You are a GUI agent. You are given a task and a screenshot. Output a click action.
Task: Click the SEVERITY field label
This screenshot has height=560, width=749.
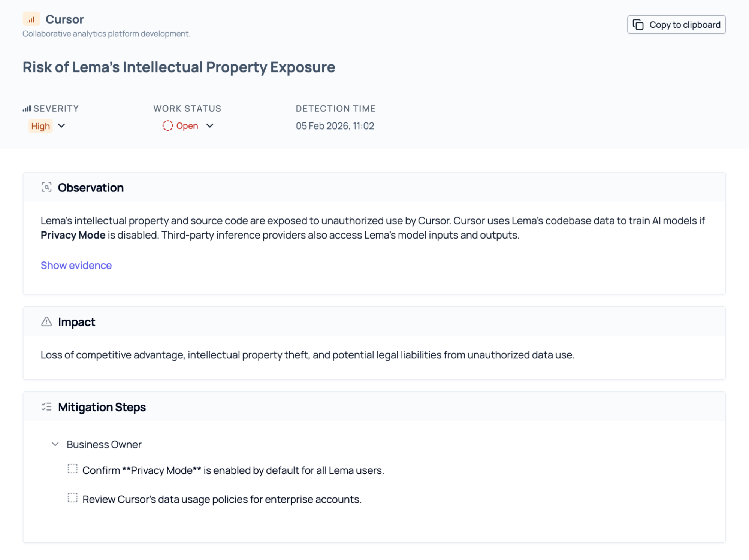56,109
